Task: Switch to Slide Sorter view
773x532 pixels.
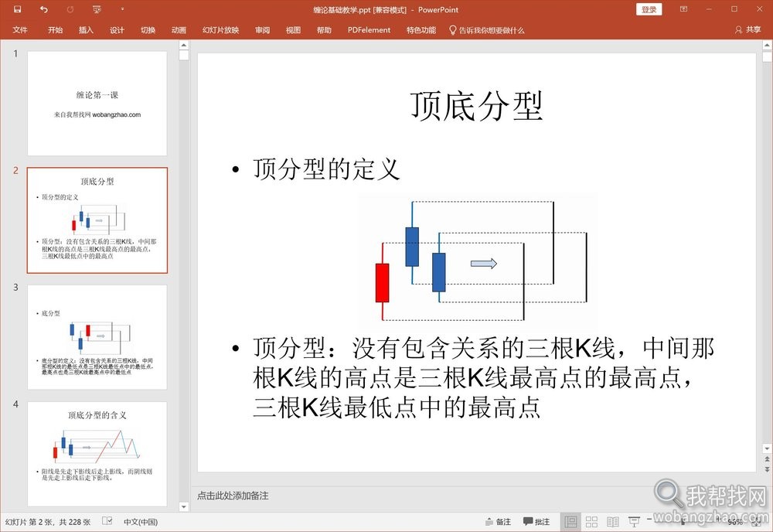Action: 591,521
